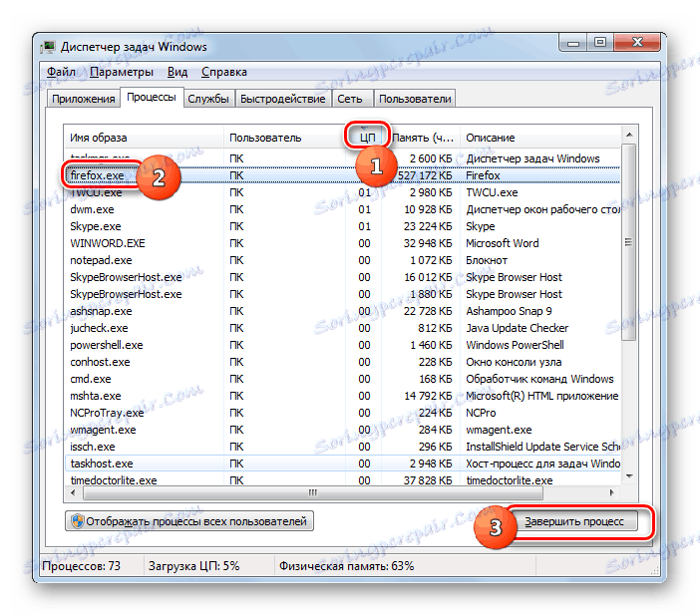Viewport: 700px width, 616px height.
Task: Select the WINWORD.EXE process
Action: pos(342,243)
